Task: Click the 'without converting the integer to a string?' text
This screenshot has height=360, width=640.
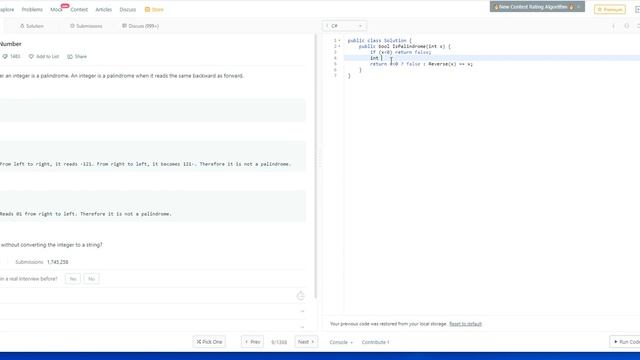Action: (51, 245)
